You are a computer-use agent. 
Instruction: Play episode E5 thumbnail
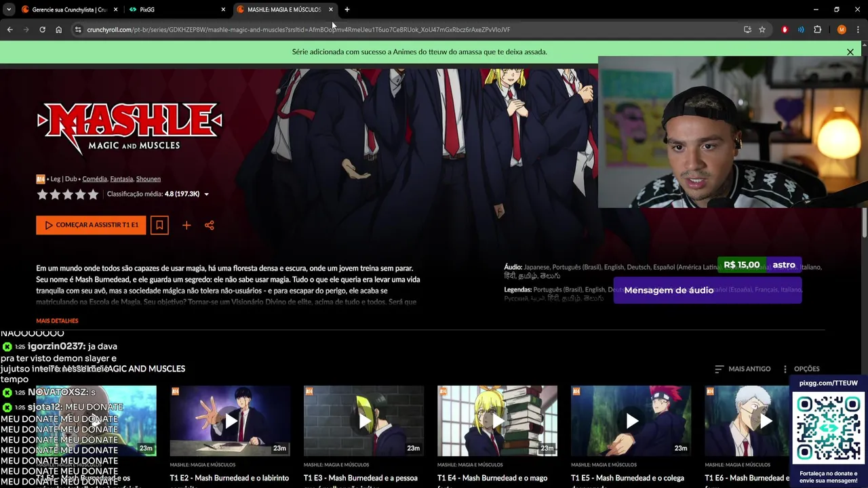coord(631,421)
